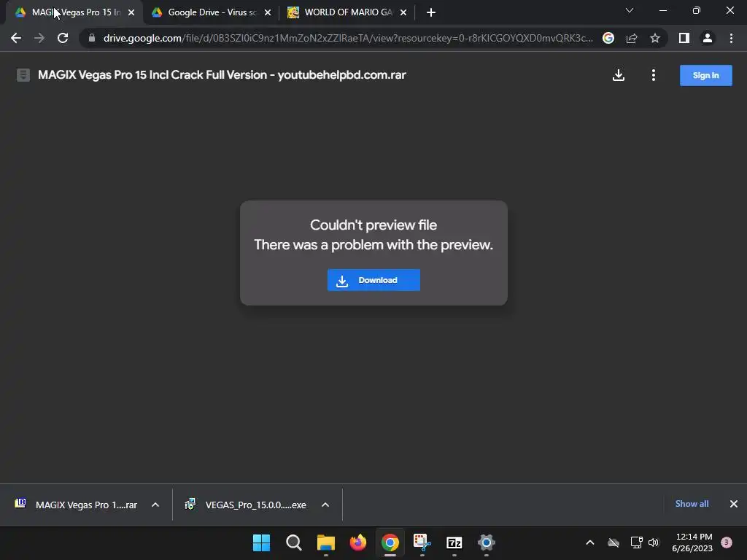This screenshot has width=747, height=560.
Task: Open the downloaded VEGAS_Pro_15.0.0.....exe item
Action: click(246, 505)
